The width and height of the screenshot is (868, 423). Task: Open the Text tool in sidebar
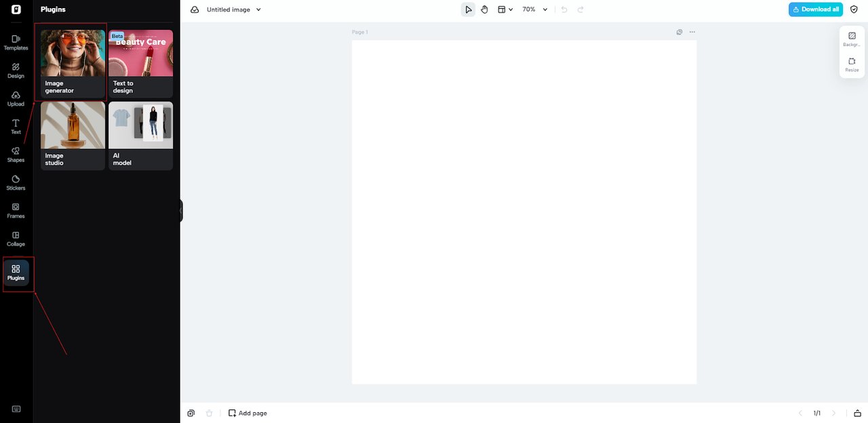click(x=15, y=126)
